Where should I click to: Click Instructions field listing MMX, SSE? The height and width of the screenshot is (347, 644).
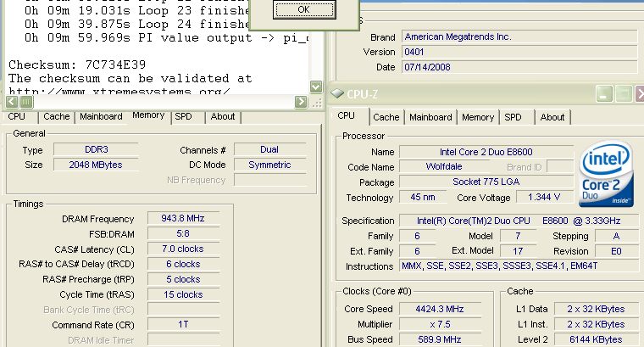[x=519, y=266]
